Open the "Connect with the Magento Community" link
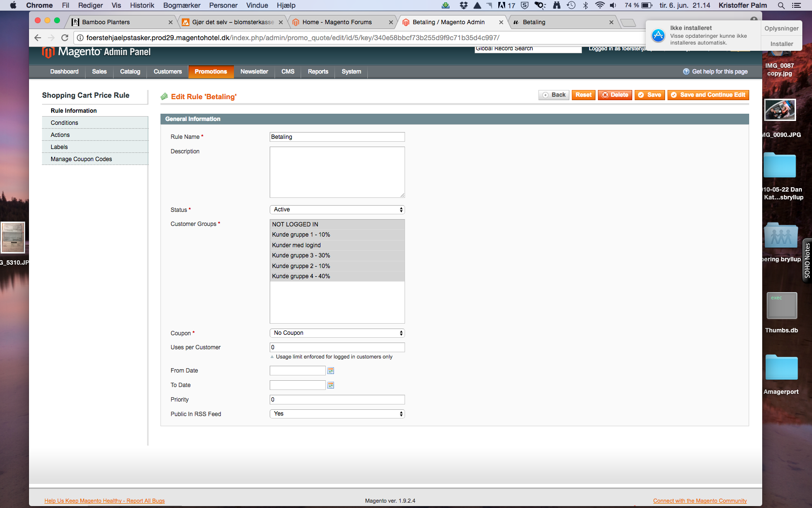Image resolution: width=812 pixels, height=508 pixels. pos(699,501)
